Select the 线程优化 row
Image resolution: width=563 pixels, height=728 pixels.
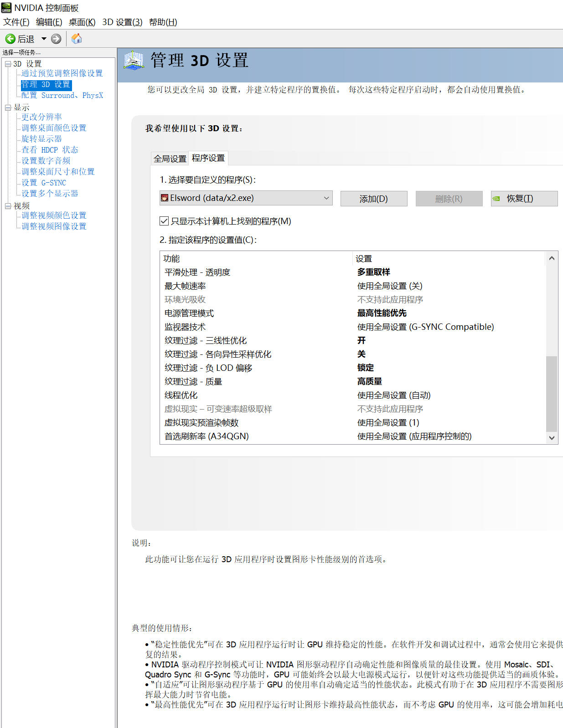click(x=353, y=395)
